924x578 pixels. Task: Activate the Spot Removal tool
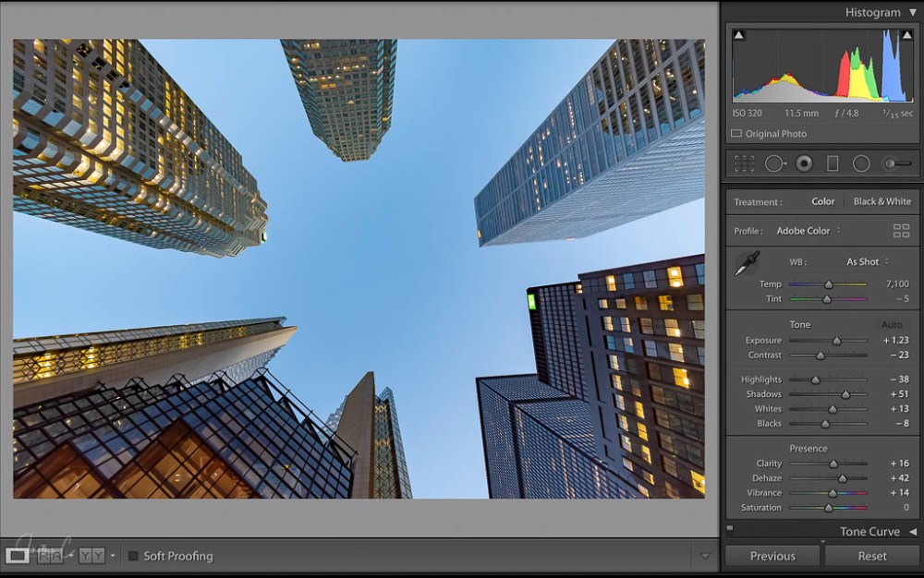pos(773,163)
